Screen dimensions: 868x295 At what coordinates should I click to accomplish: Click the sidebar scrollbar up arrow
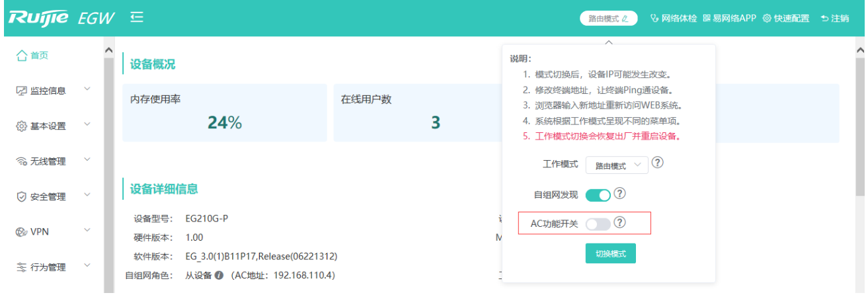[109, 51]
